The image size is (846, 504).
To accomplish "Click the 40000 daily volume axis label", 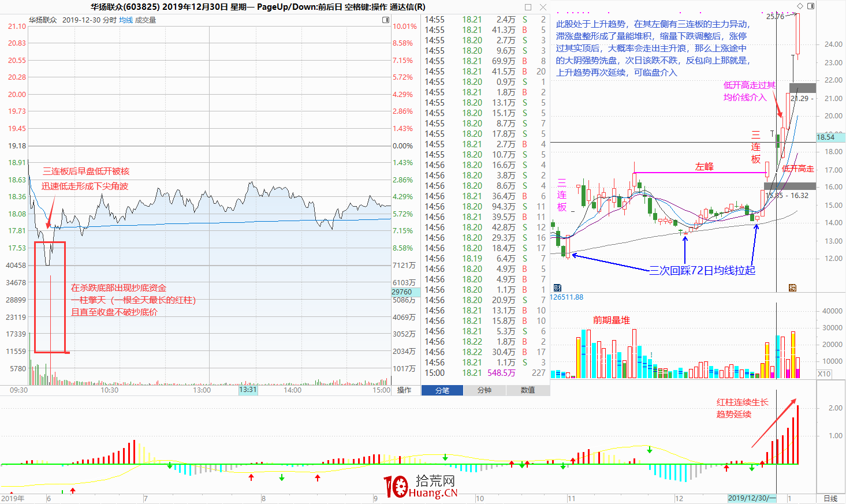I will pos(832,311).
